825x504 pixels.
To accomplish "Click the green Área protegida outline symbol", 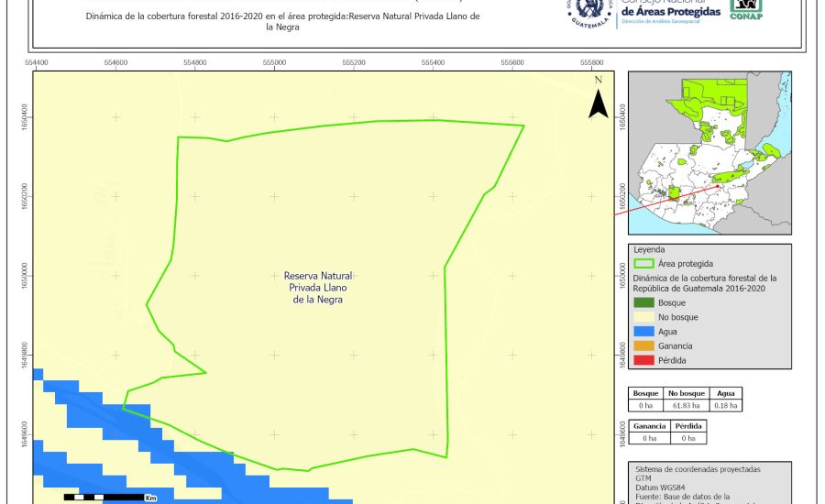I will pos(644,262).
